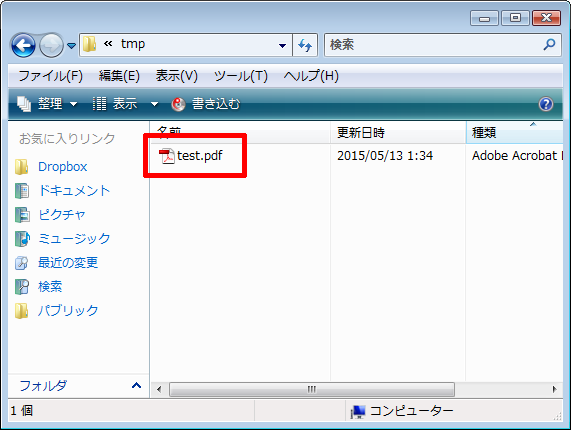Open the Dropbox folder in favorites
Image resolution: width=571 pixels, height=430 pixels.
tap(62, 167)
